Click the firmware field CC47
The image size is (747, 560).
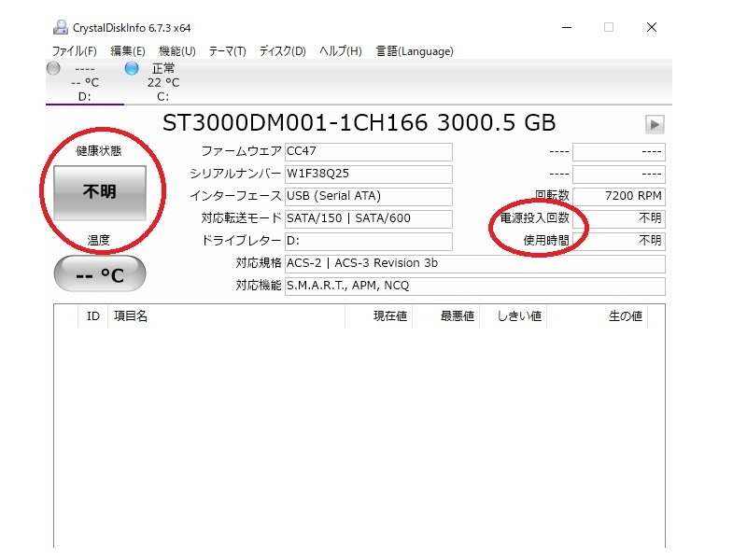(369, 152)
